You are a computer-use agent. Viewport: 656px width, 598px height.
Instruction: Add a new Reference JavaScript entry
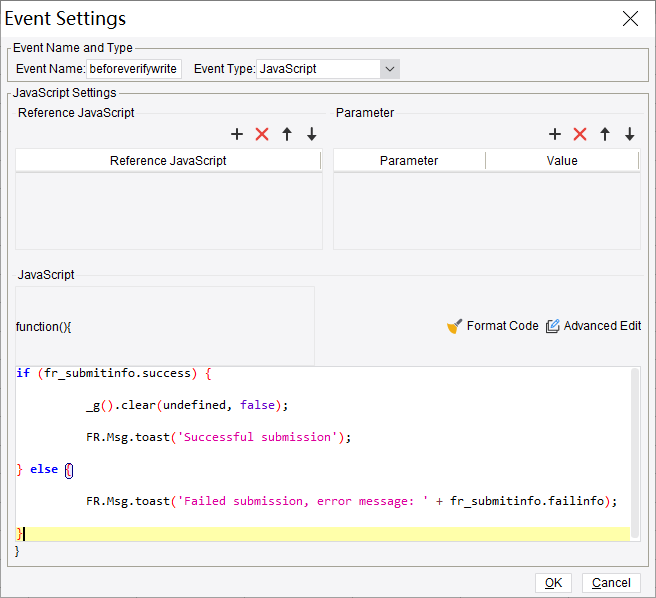click(x=237, y=134)
